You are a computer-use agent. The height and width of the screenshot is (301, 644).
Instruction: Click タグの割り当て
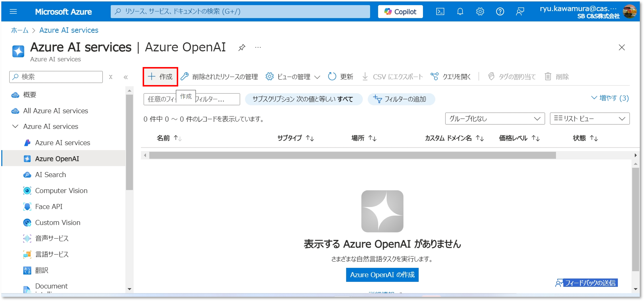click(512, 77)
